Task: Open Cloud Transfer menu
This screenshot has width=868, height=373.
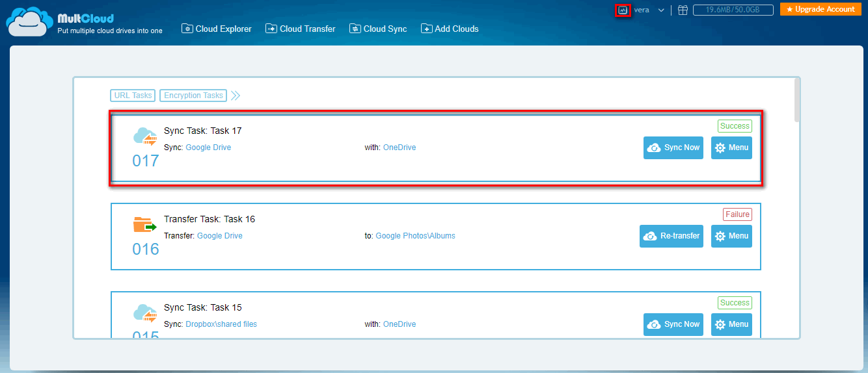Action: [301, 29]
